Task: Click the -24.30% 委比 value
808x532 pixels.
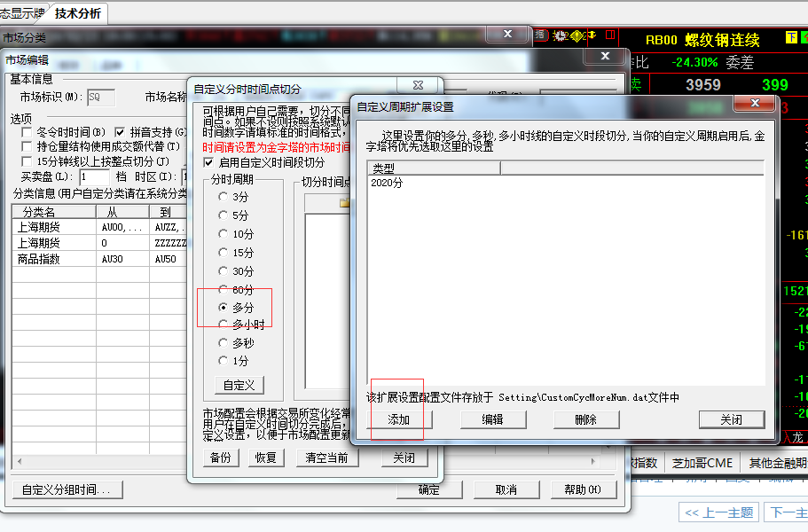Action: tap(694, 63)
